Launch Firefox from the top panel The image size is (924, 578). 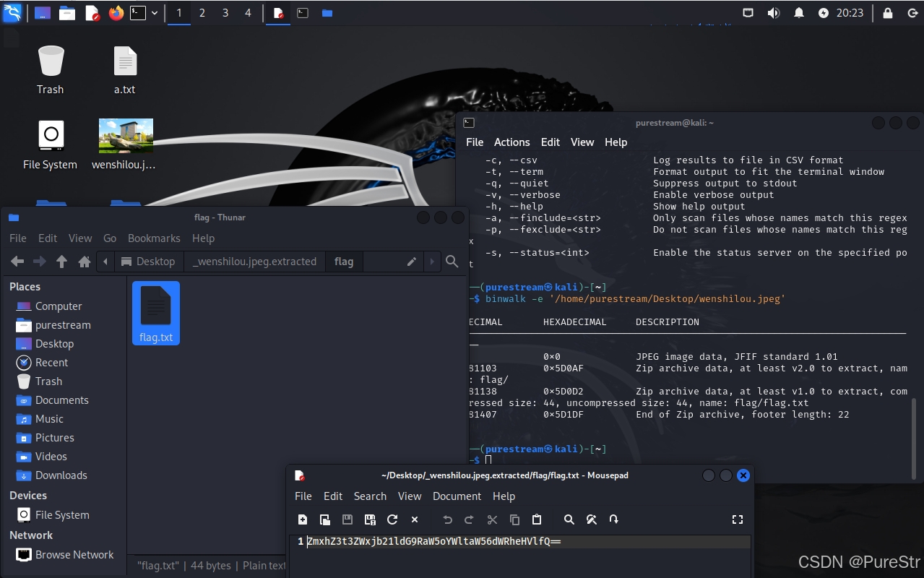point(116,13)
